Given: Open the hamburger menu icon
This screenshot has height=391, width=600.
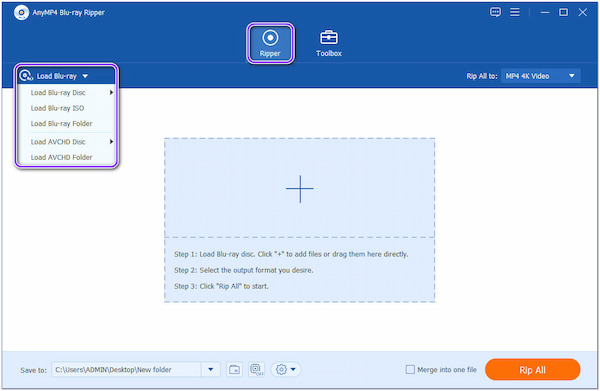Looking at the screenshot, I should click(x=515, y=12).
